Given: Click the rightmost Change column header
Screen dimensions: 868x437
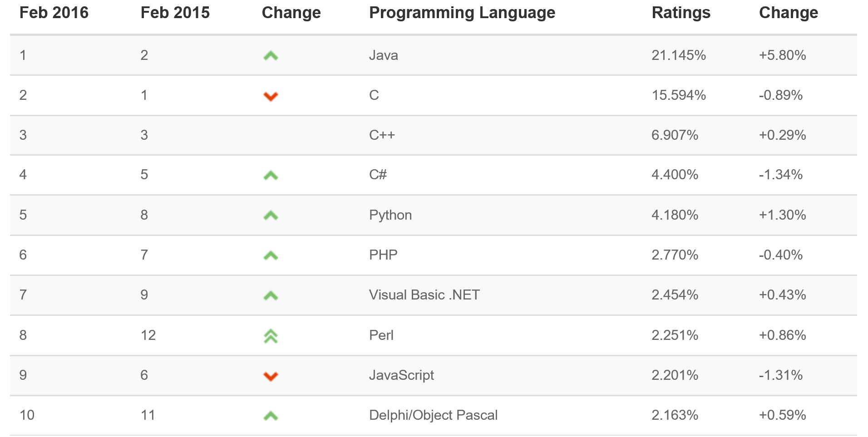Looking at the screenshot, I should click(x=789, y=13).
